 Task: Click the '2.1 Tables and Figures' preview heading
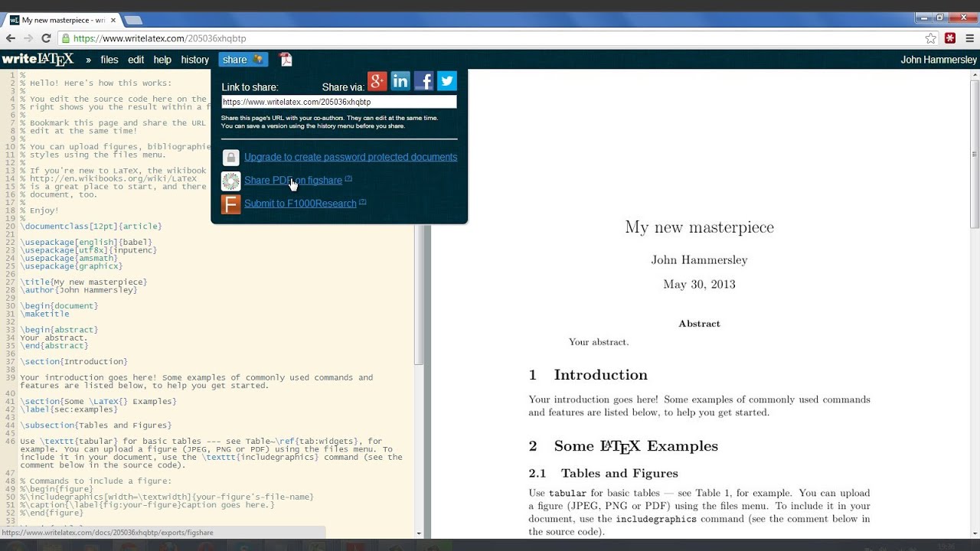pyautogui.click(x=603, y=474)
